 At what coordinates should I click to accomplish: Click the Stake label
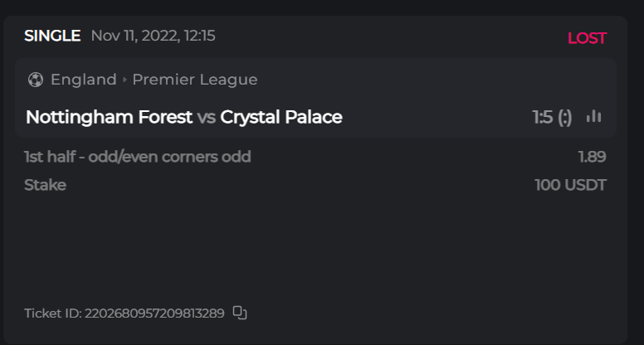pos(45,185)
